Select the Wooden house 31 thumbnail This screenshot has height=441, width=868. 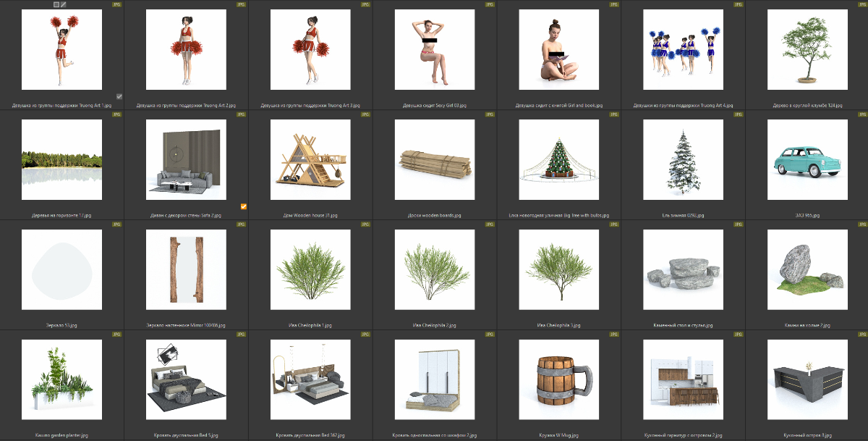pyautogui.click(x=310, y=160)
